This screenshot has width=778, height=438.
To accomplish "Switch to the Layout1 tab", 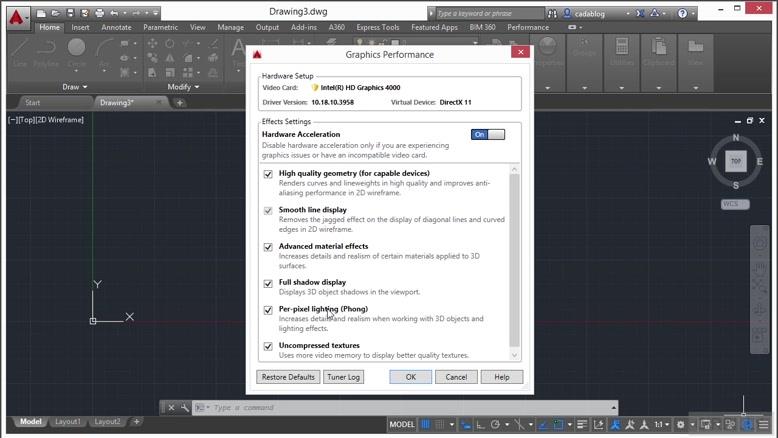I will point(67,422).
